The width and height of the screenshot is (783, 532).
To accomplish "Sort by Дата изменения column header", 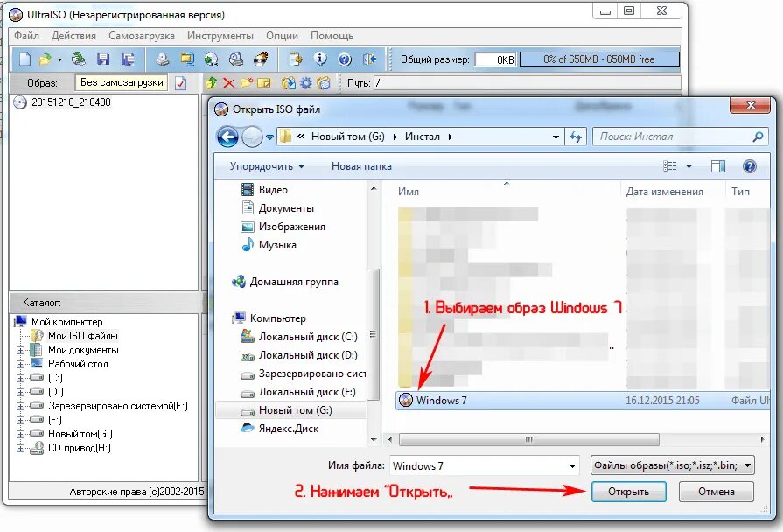I will point(664,192).
